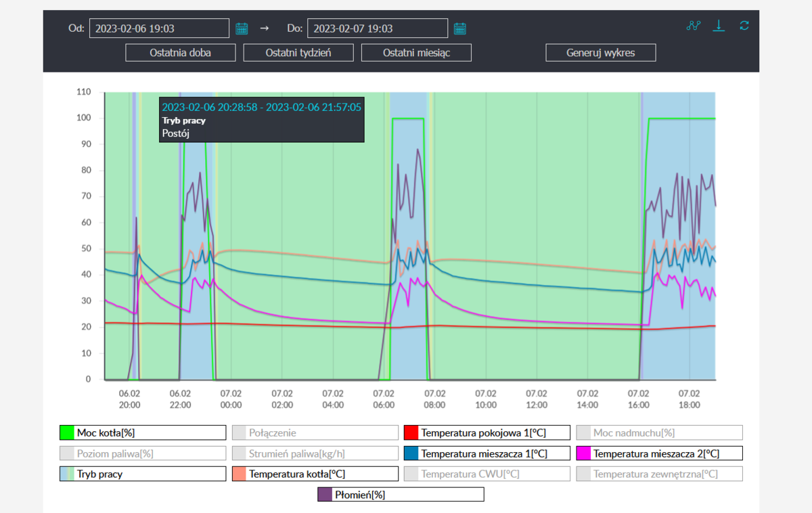Show the Połączenie series
812x513 pixels.
point(315,433)
